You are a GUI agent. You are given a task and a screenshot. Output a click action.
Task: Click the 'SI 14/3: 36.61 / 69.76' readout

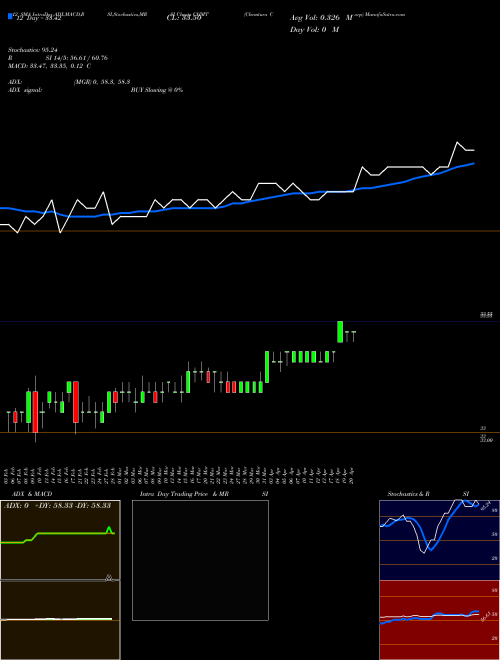(77, 58)
